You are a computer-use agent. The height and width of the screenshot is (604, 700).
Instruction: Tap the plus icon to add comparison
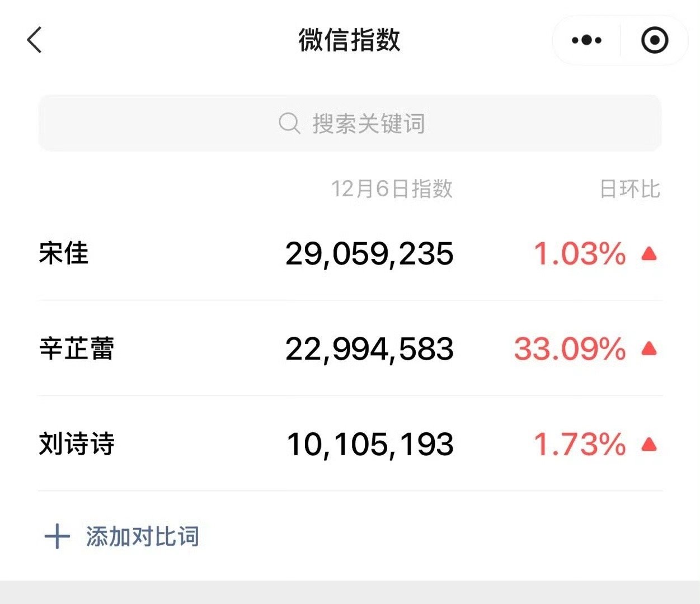pyautogui.click(x=57, y=536)
